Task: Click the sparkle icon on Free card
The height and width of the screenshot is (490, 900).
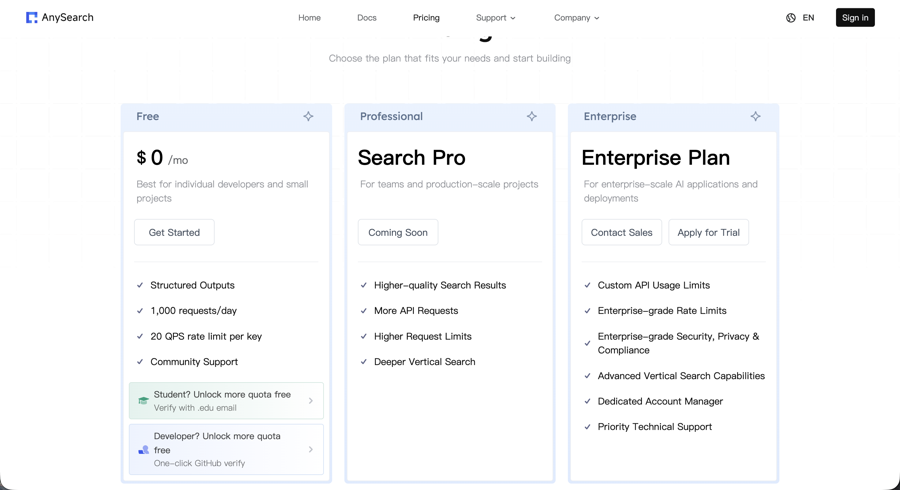Action: point(308,116)
